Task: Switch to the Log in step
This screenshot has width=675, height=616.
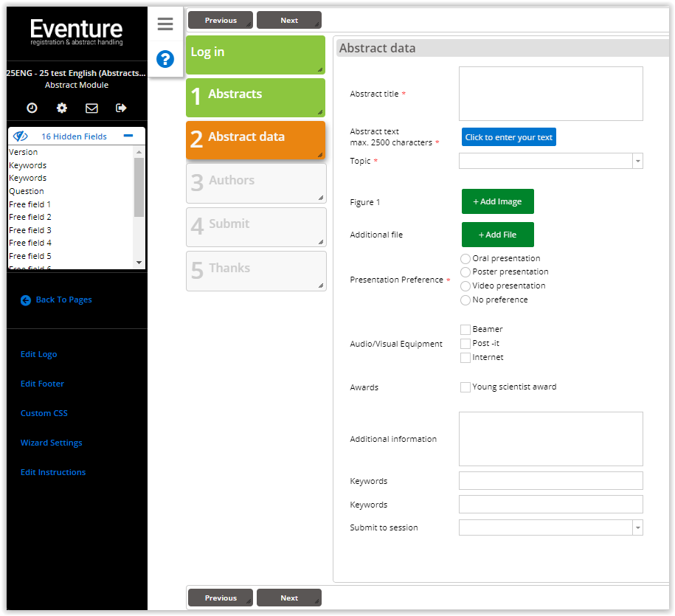Action: [x=255, y=53]
